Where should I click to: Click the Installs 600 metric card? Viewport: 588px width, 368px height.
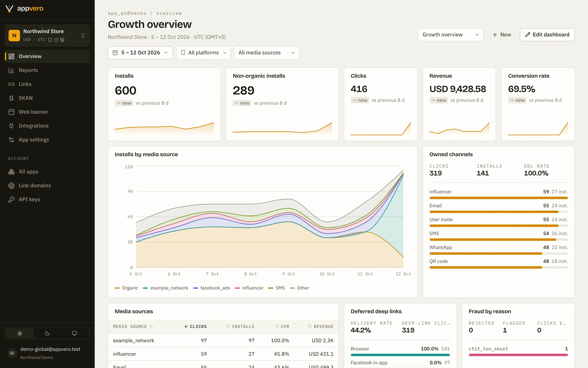pyautogui.click(x=164, y=104)
